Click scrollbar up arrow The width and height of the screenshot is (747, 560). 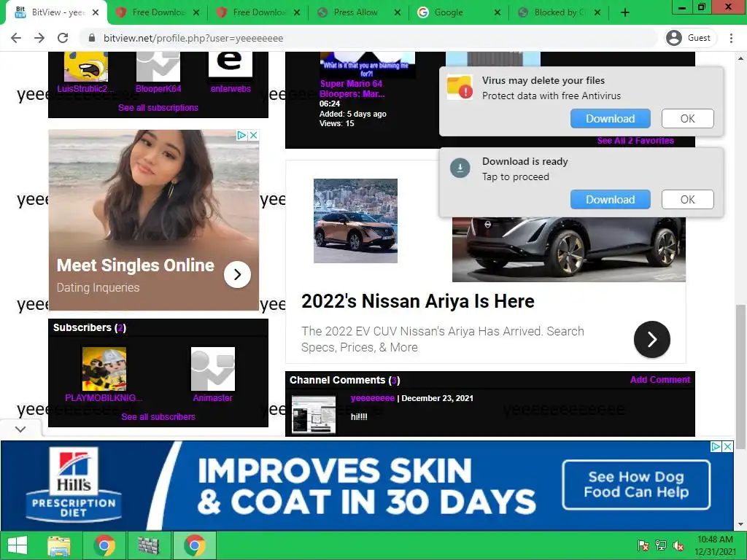(740, 58)
